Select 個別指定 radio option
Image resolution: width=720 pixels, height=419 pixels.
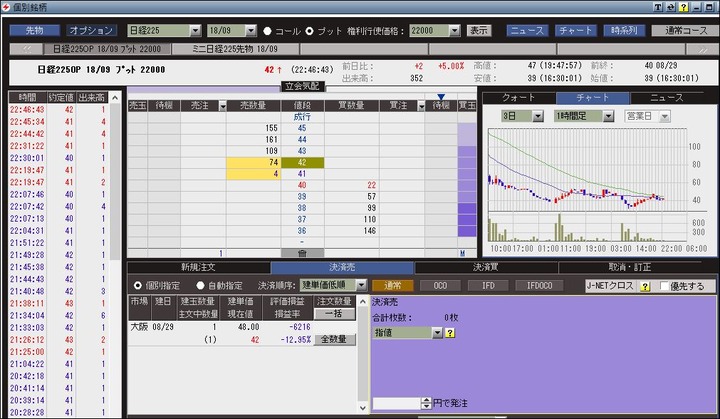[x=137, y=285]
